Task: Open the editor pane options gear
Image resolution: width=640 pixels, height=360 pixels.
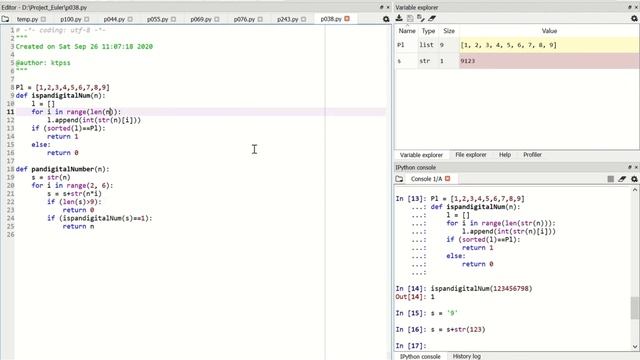Action: [386, 19]
